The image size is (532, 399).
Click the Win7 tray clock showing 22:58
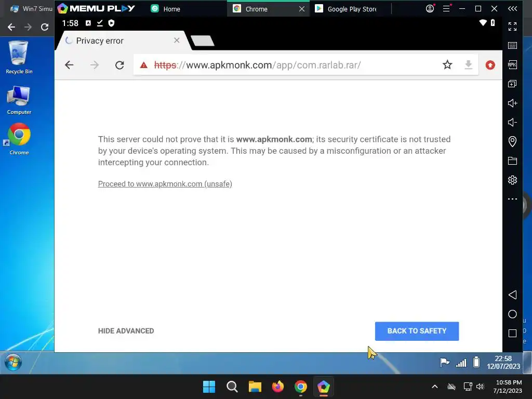click(x=503, y=362)
